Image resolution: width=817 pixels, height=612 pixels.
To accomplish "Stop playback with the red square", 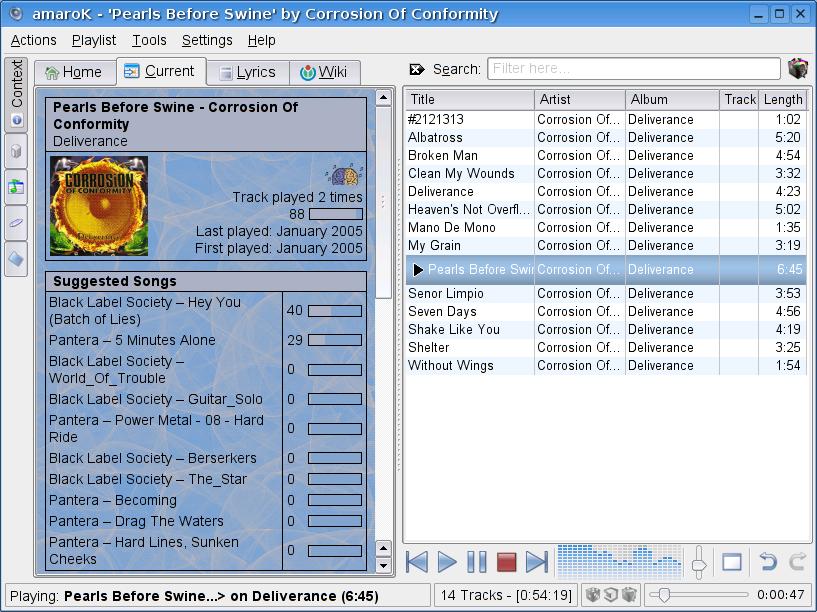I will (506, 562).
